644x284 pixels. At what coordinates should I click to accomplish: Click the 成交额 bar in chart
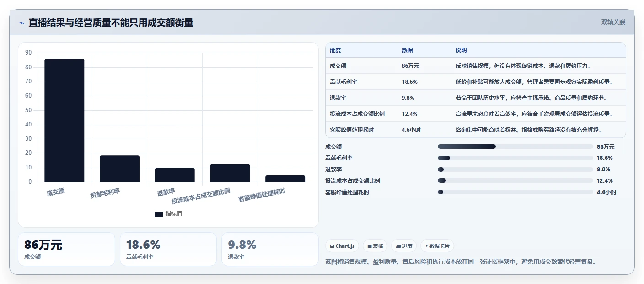[x=64, y=120]
